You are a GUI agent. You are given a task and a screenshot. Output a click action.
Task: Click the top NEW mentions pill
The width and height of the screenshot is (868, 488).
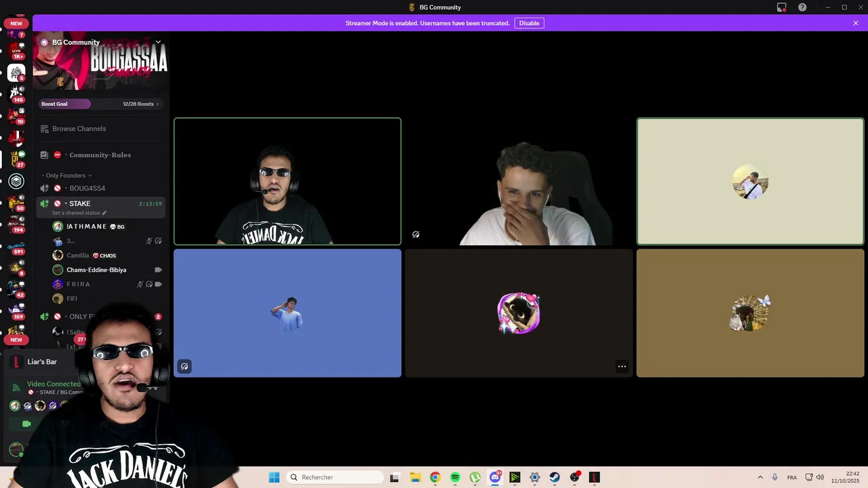click(x=16, y=23)
